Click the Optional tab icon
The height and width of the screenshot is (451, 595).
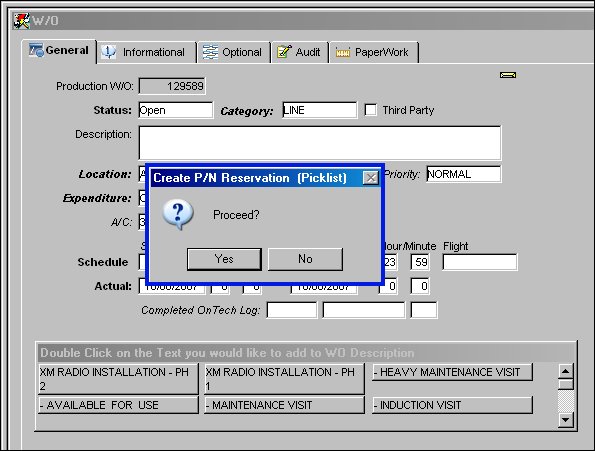[210, 52]
